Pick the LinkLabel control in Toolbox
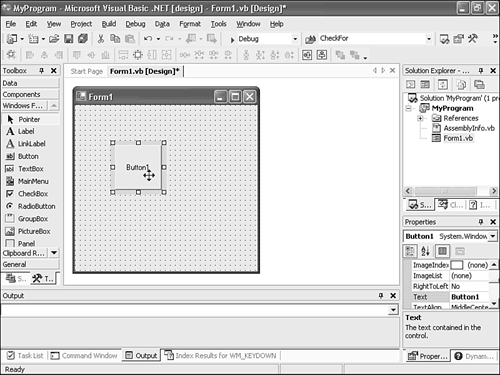Screen dimensions: 500x375 point(31,144)
